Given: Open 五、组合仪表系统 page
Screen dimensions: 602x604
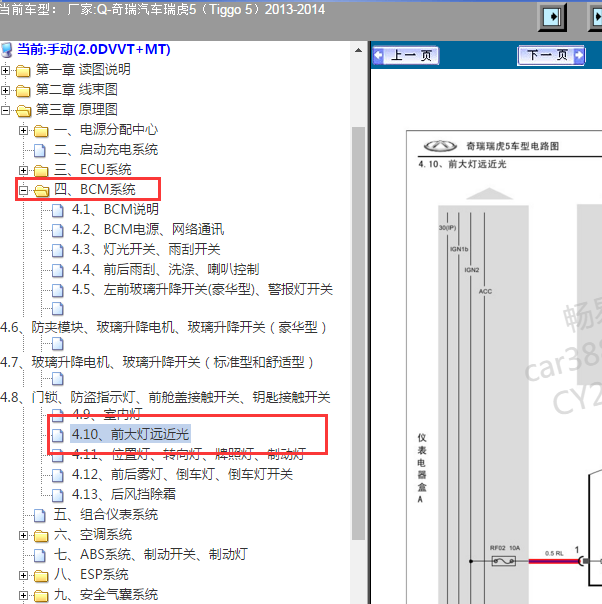Looking at the screenshot, I should click(106, 515).
